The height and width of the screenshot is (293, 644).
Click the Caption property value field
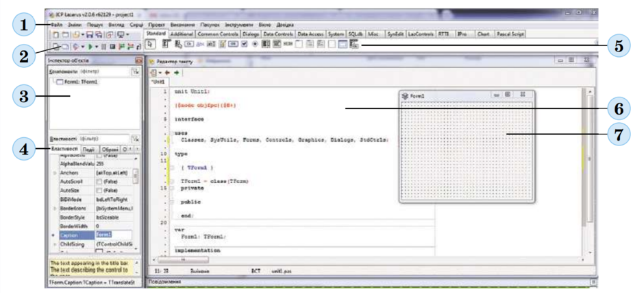[x=113, y=235]
